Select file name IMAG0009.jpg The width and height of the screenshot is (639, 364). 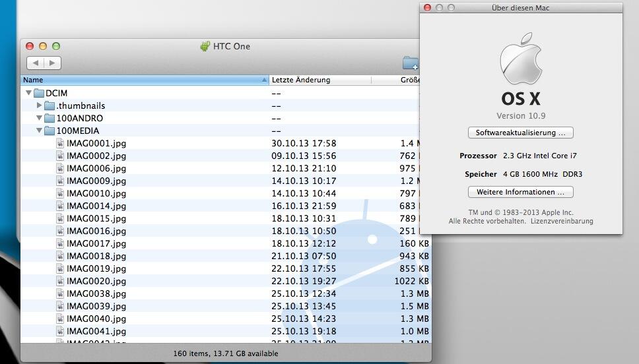(96, 181)
